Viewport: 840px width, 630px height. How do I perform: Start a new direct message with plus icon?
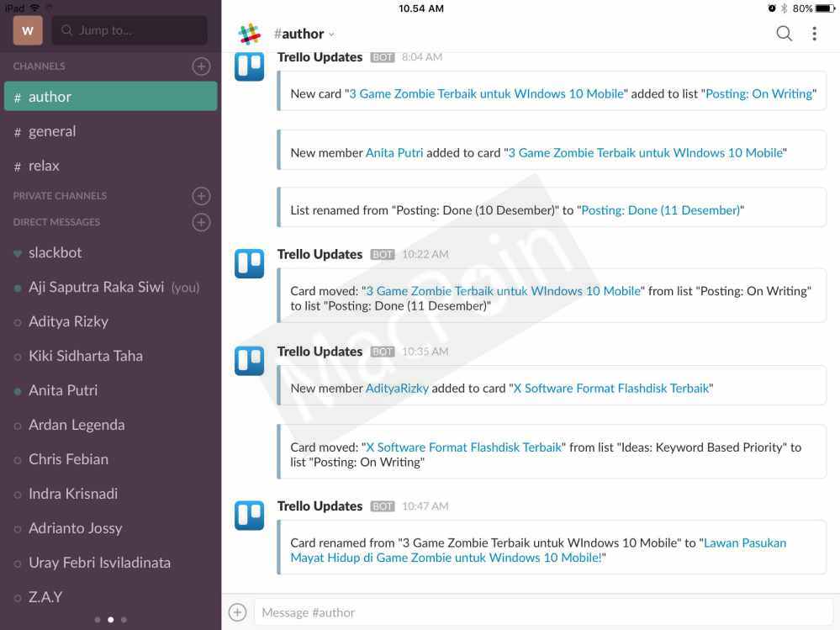point(201,222)
